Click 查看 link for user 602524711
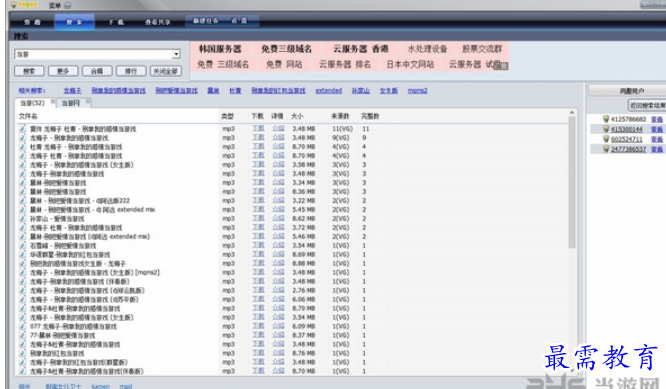 [657, 139]
